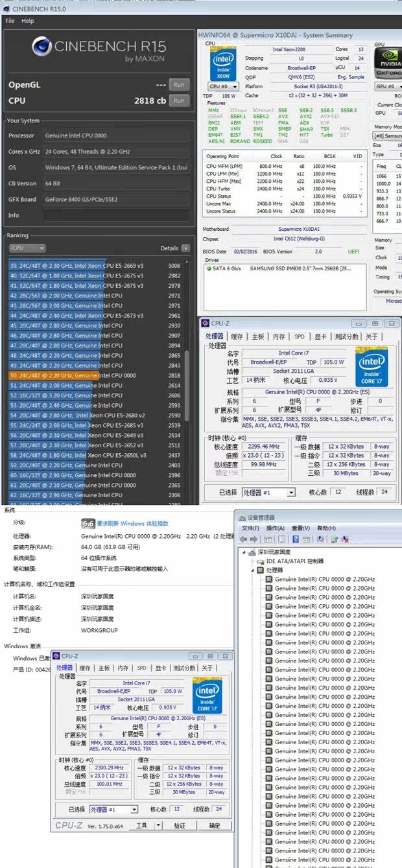Click NVIDIA GeForce logo in HWiNFO64
This screenshot has width=402, height=868.
(388, 64)
